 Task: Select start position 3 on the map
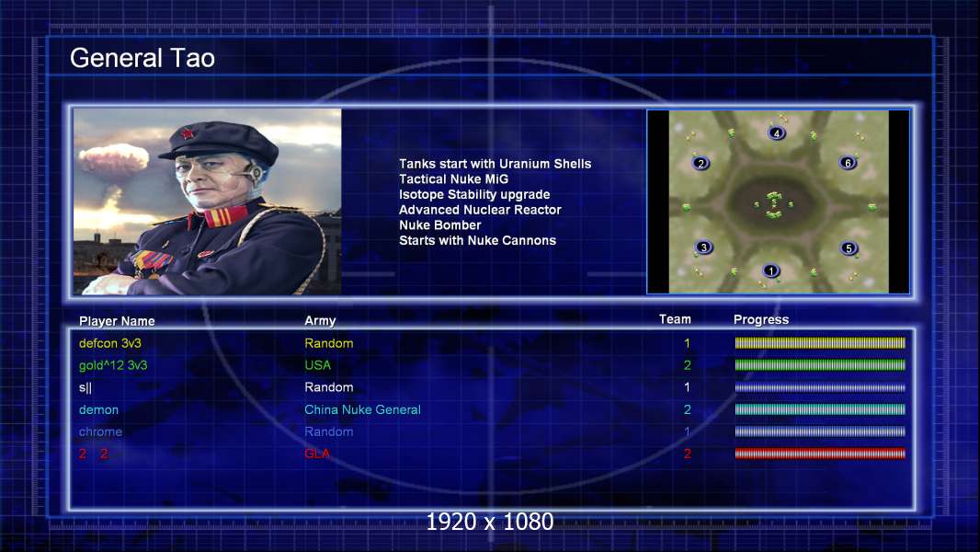(704, 247)
